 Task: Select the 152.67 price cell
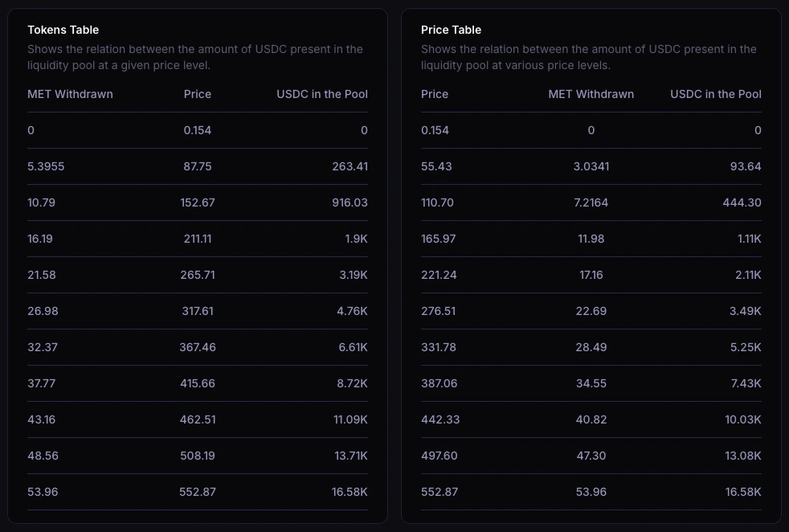click(198, 203)
